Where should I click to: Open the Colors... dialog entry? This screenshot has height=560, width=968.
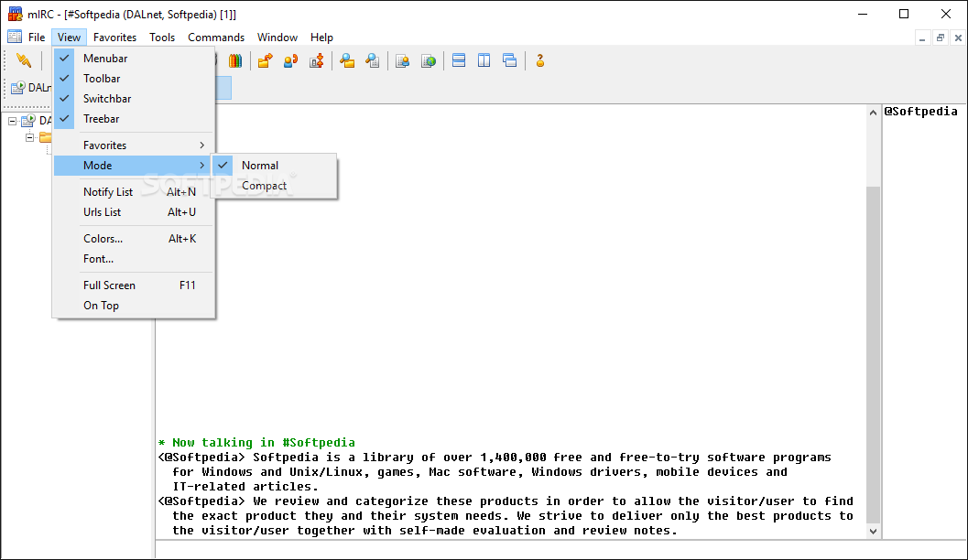(134, 238)
